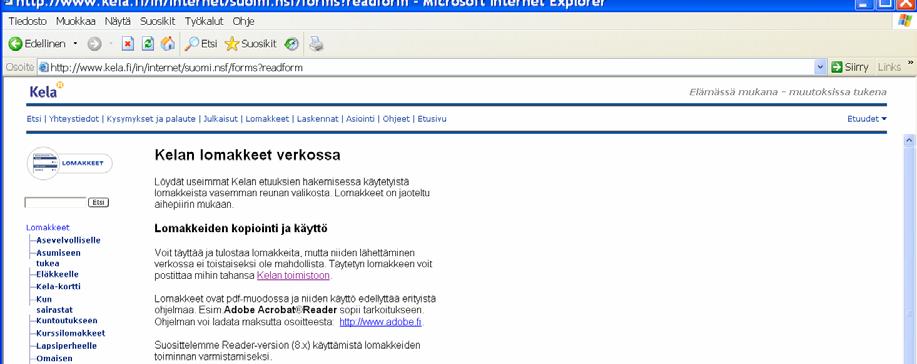Open the Laskennat link
The height and width of the screenshot is (364, 917).
pos(318,119)
